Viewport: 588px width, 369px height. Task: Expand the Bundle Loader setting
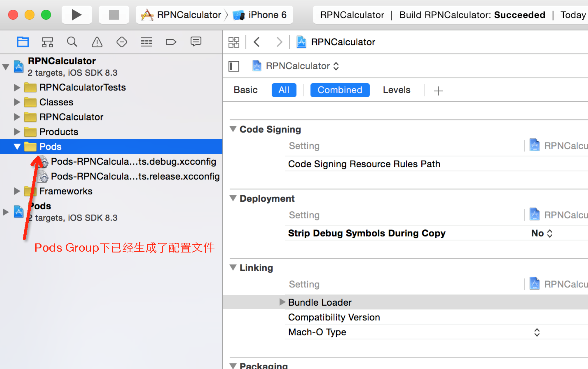pyautogui.click(x=282, y=302)
